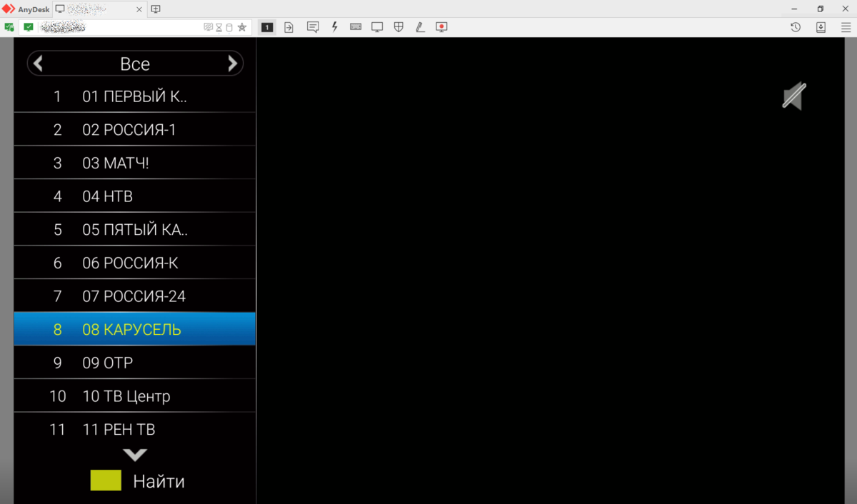
Task: Click the yellow Найти color button
Action: (x=106, y=480)
